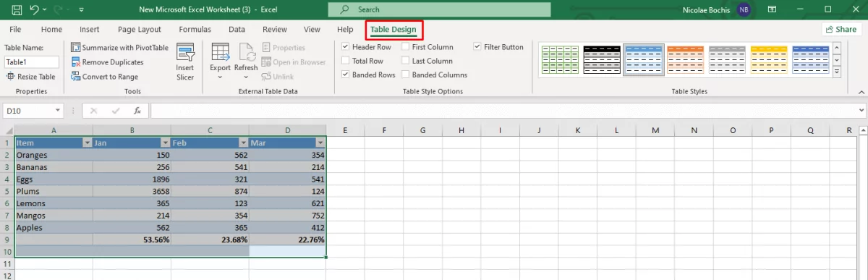Open the Help tab
This screenshot has width=868, height=280.
345,30
